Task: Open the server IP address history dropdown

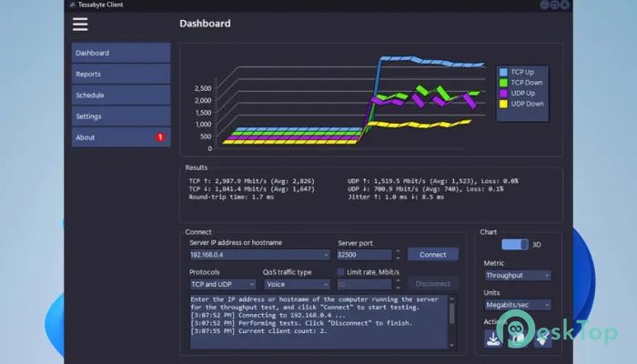Action: pyautogui.click(x=325, y=255)
